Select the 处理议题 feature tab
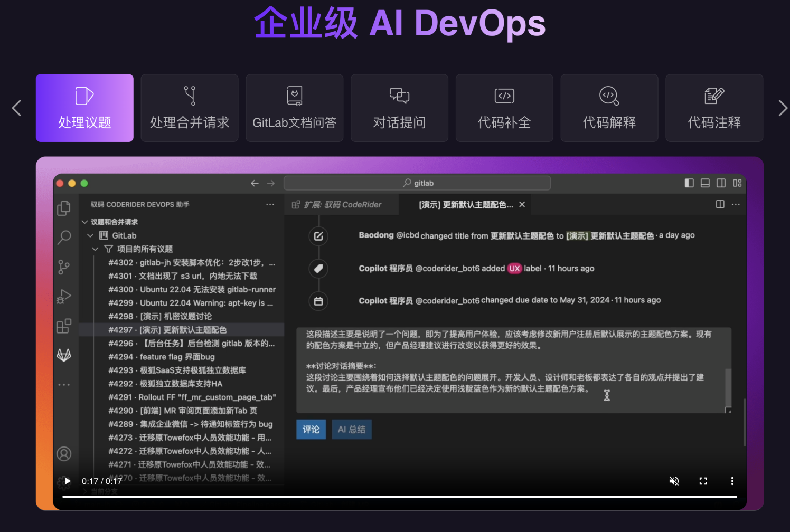The width and height of the screenshot is (790, 532). [x=84, y=108]
